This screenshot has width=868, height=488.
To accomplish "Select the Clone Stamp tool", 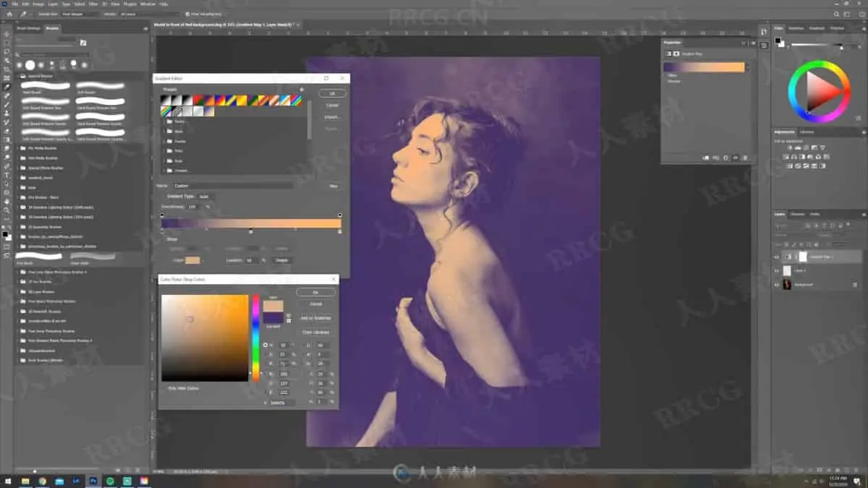I will 7,114.
